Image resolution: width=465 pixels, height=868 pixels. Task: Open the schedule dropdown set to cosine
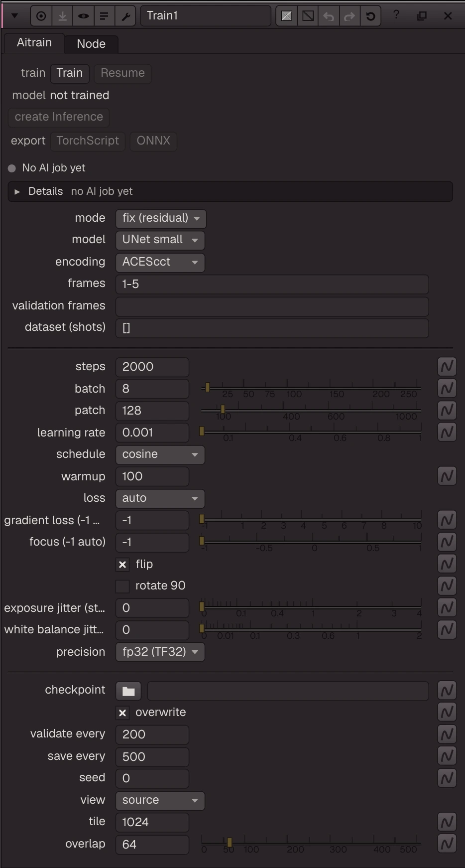(160, 454)
